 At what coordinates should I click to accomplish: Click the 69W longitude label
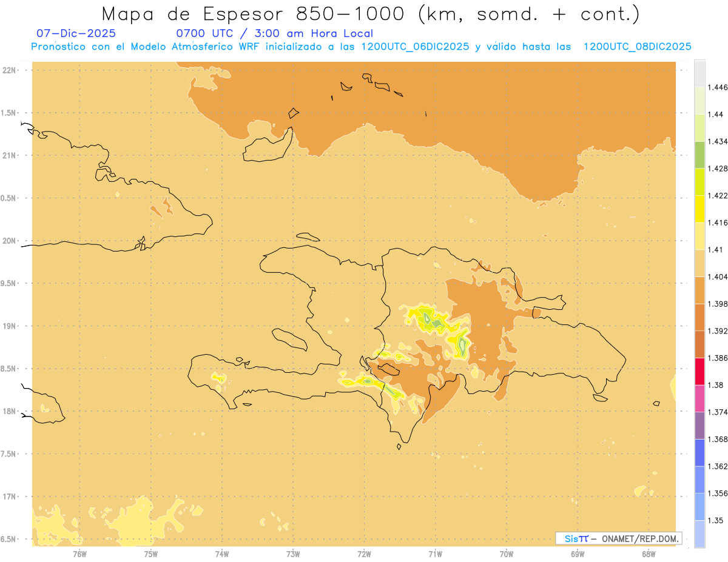click(578, 554)
